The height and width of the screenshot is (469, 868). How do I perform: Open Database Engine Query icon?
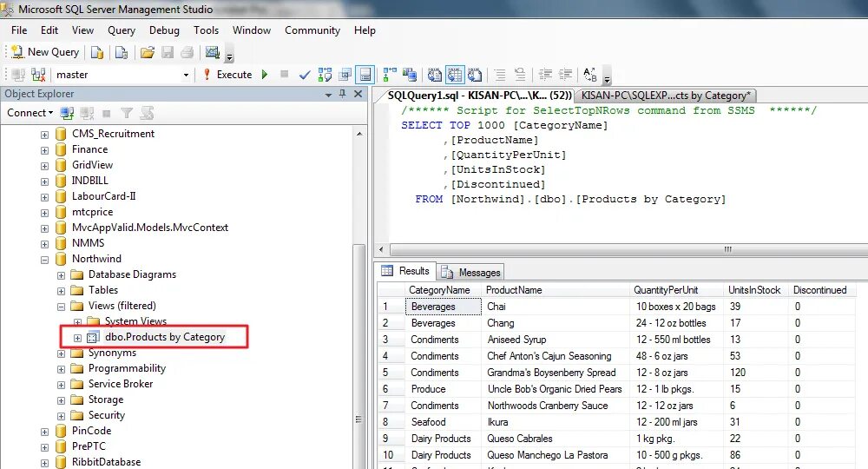tap(97, 53)
